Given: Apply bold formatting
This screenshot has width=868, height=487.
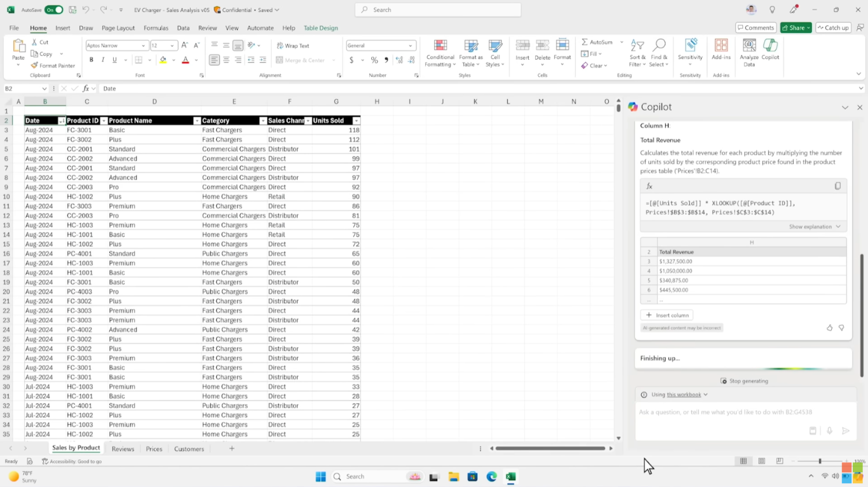Looking at the screenshot, I should click(x=91, y=59).
